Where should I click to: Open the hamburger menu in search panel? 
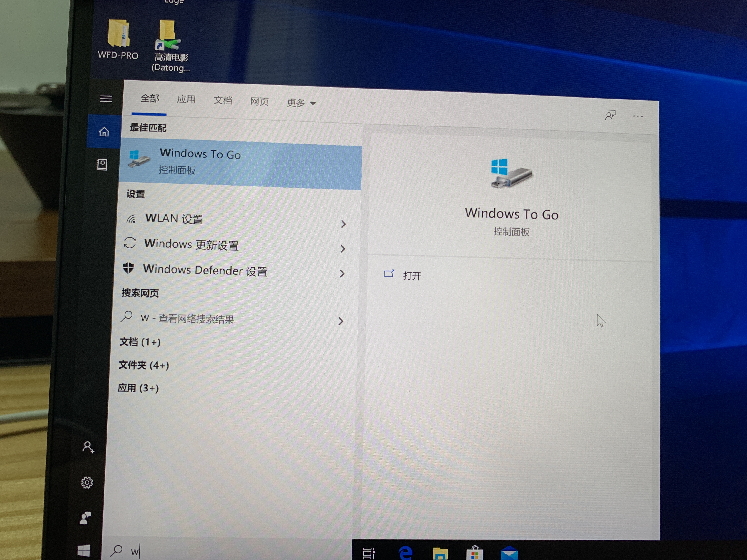(106, 99)
